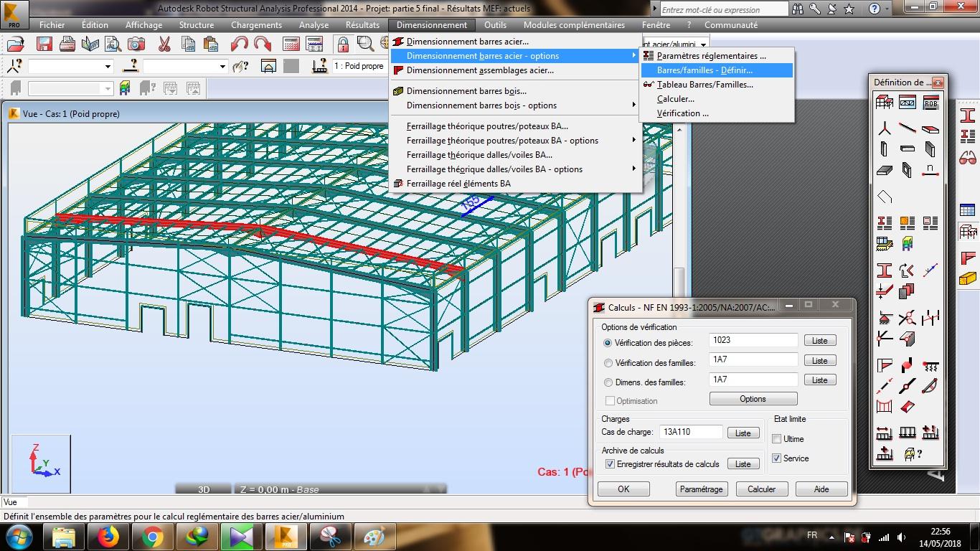980x551 pixels.
Task: Undo last action with red arrow
Action: tap(239, 44)
